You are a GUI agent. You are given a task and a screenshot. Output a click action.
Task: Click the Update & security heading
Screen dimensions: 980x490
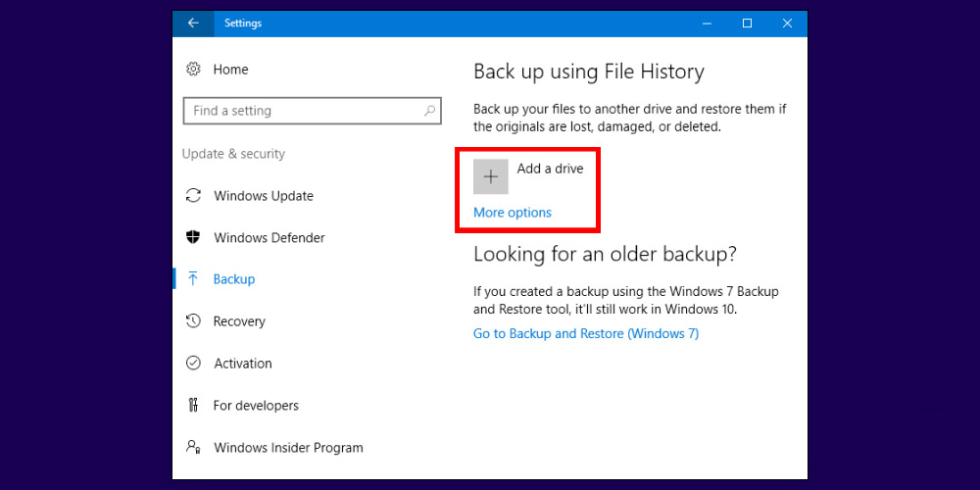[233, 154]
